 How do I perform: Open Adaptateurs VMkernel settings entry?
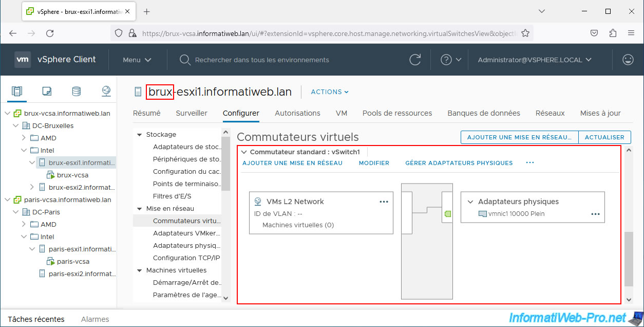point(187,233)
